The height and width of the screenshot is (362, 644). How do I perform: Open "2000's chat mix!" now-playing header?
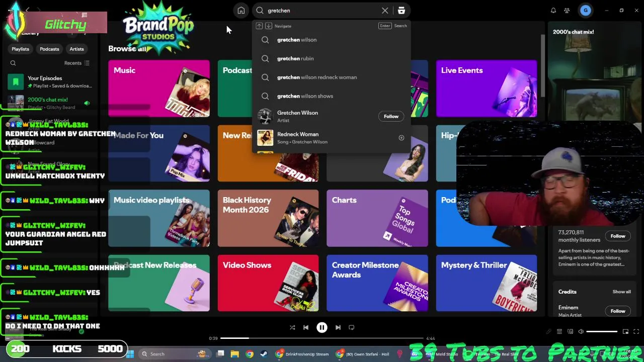point(573,32)
